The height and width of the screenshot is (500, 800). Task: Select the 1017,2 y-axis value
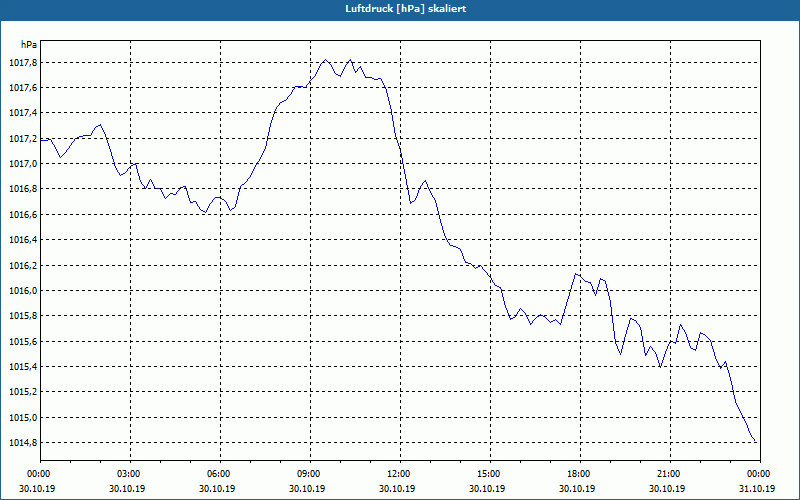(x=23, y=138)
